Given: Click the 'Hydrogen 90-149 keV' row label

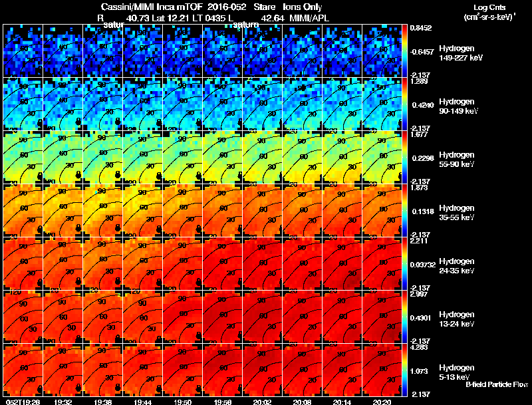Looking at the screenshot, I should click(458, 106).
